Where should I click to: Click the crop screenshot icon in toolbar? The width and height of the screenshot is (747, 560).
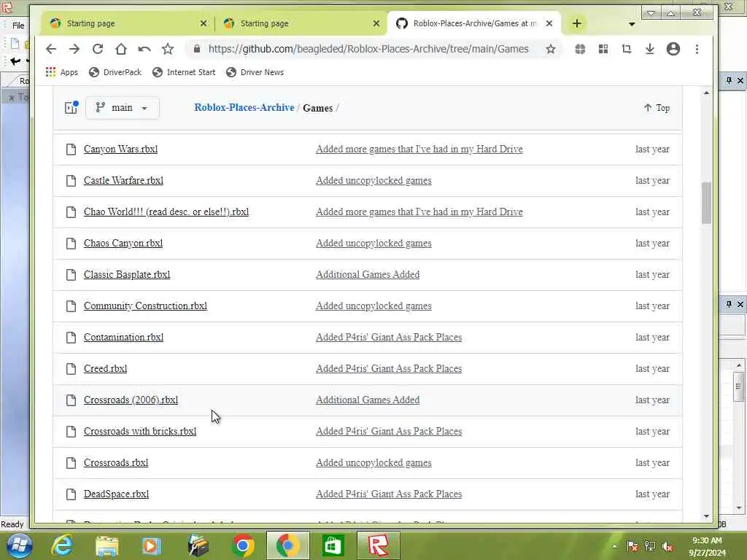[627, 49]
